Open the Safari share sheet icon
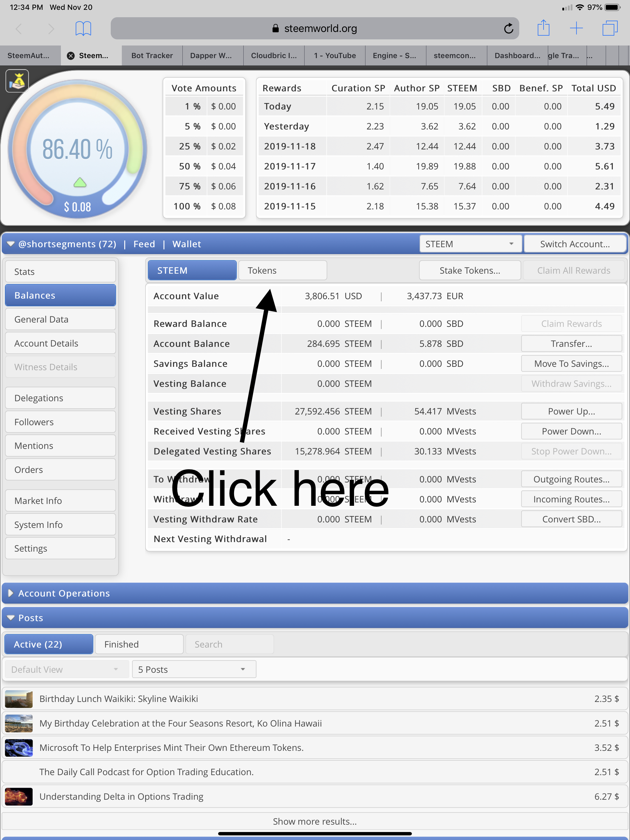The height and width of the screenshot is (840, 630). click(543, 28)
